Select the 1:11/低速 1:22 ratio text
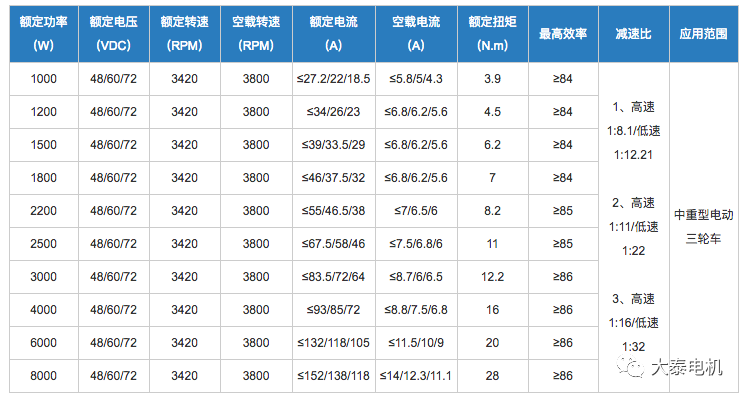 coord(634,239)
